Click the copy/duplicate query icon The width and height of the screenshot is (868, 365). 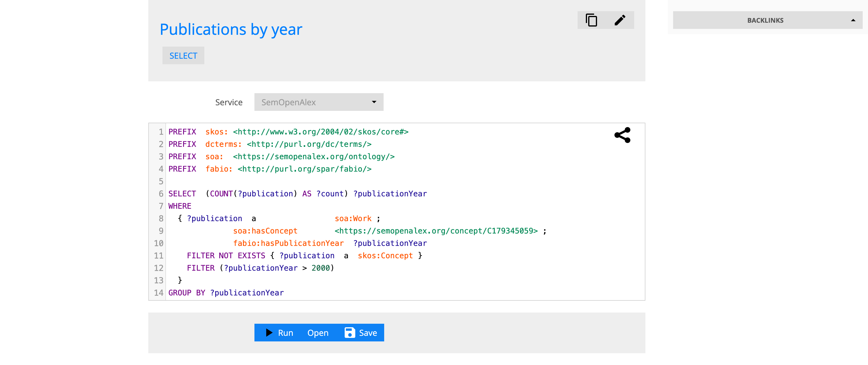pyautogui.click(x=591, y=20)
